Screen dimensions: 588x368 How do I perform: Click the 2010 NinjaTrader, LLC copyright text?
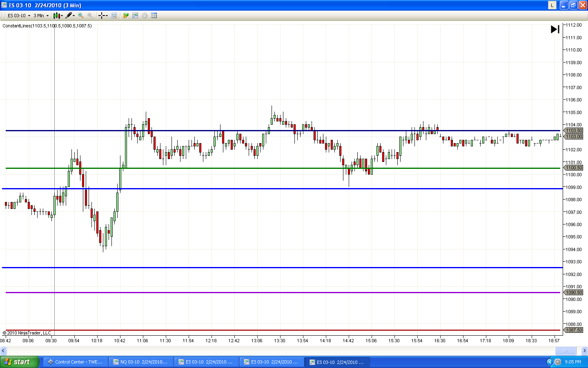coord(27,333)
